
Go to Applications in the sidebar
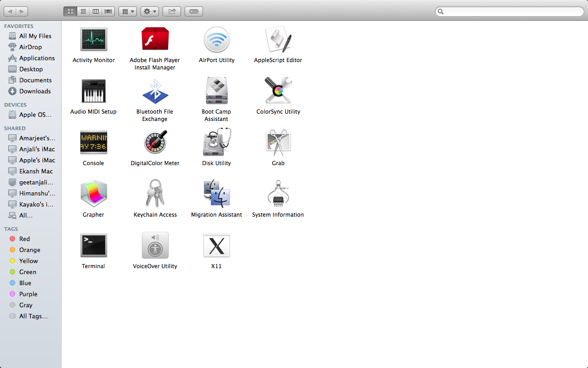[30, 58]
